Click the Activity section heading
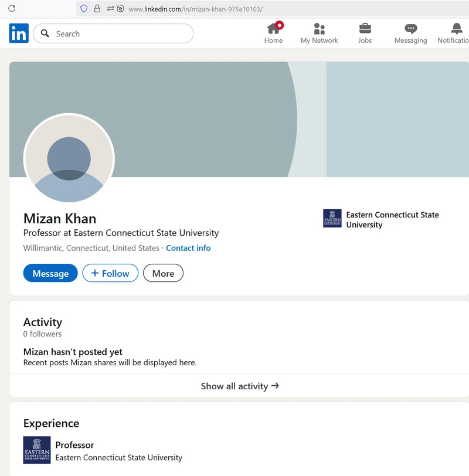This screenshot has width=469, height=476. 43,322
